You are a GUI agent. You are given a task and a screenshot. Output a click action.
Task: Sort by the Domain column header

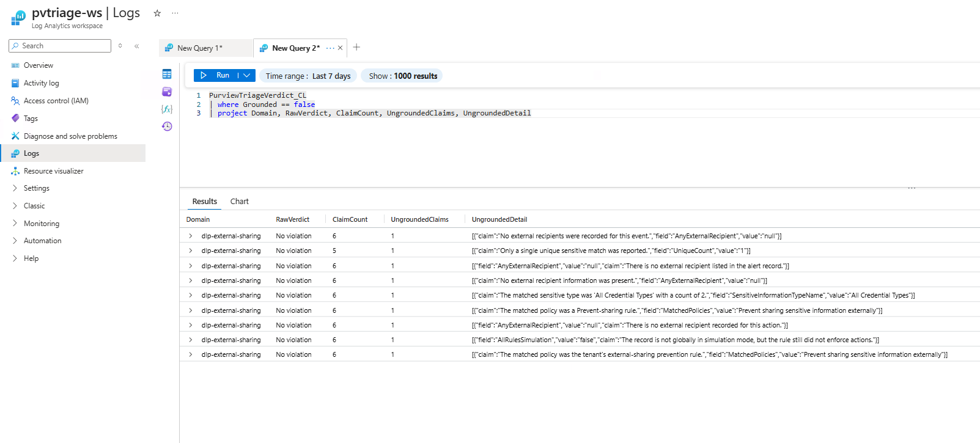coord(198,219)
